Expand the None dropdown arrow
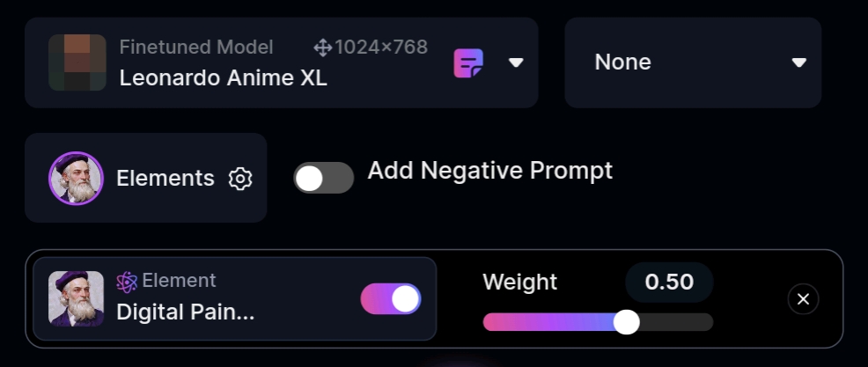Screen dimensions: 868x367 (799, 62)
